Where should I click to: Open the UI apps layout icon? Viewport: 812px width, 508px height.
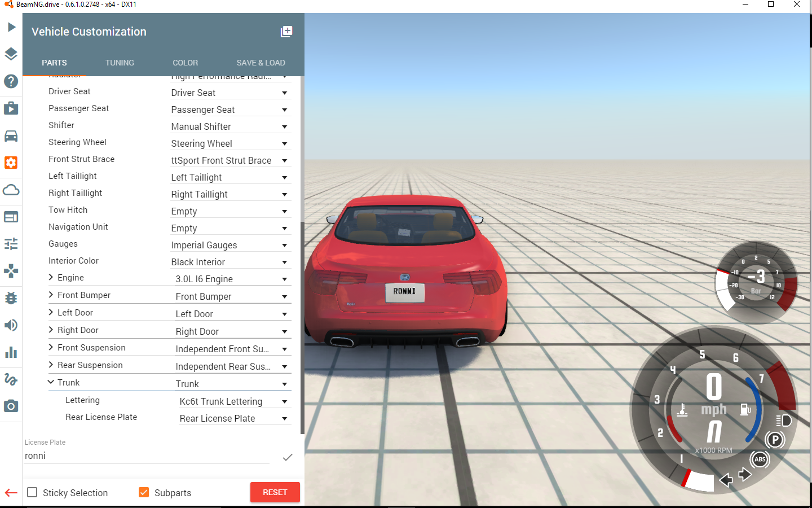point(11,217)
